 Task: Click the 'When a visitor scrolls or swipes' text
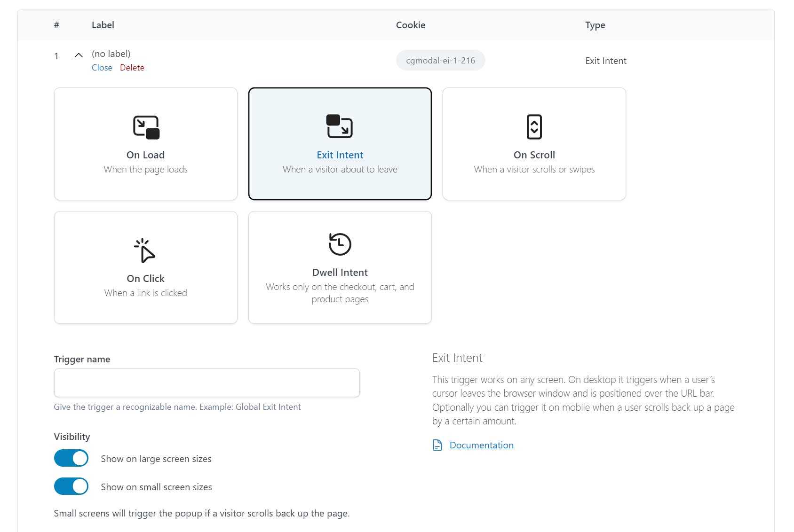[x=534, y=169]
